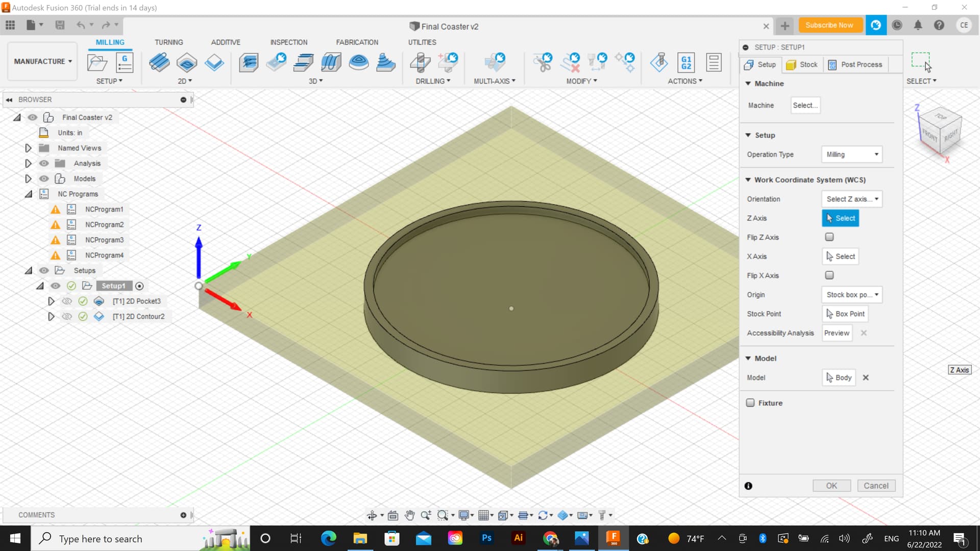Open the Setup Sheet icon

coord(714,63)
